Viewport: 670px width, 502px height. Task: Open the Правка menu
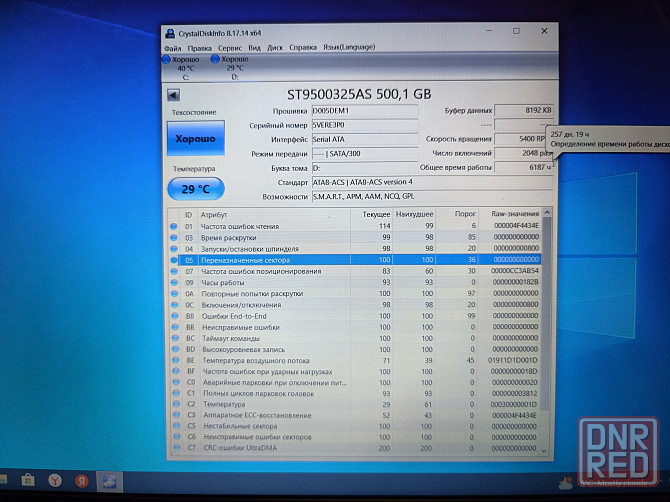pyautogui.click(x=200, y=48)
